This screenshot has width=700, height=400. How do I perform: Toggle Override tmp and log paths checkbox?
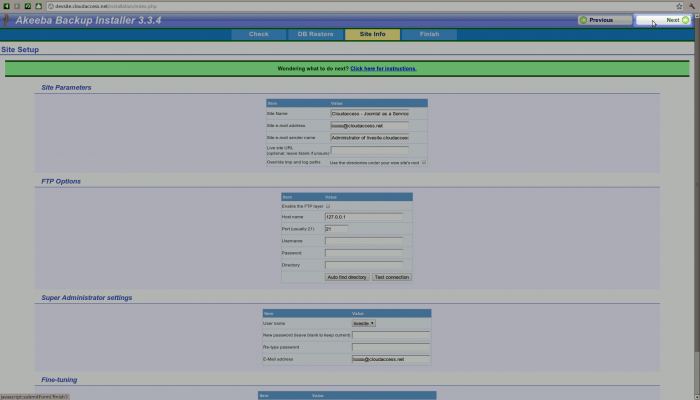(x=424, y=162)
